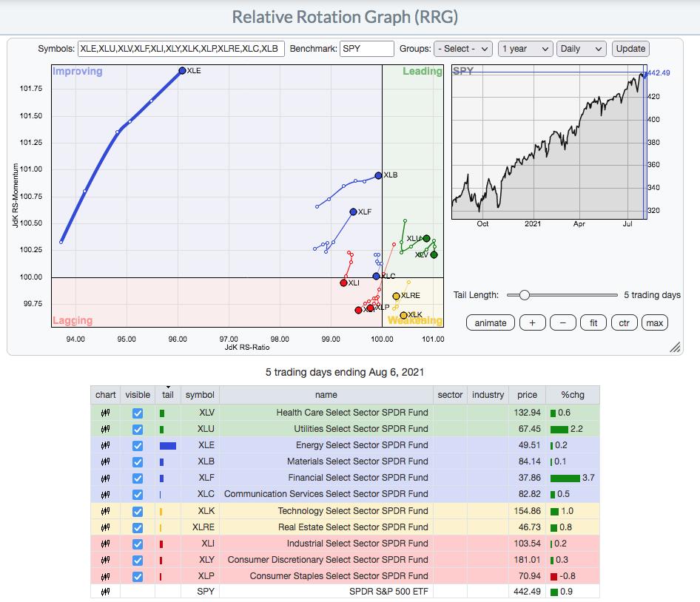
Task: Click the ctr center button
Action: [624, 323]
